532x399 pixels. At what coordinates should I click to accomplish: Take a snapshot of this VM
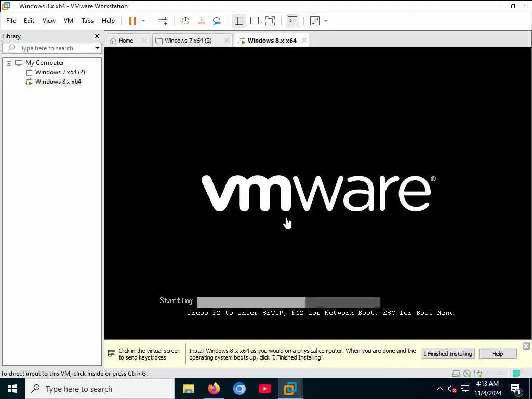(185, 21)
